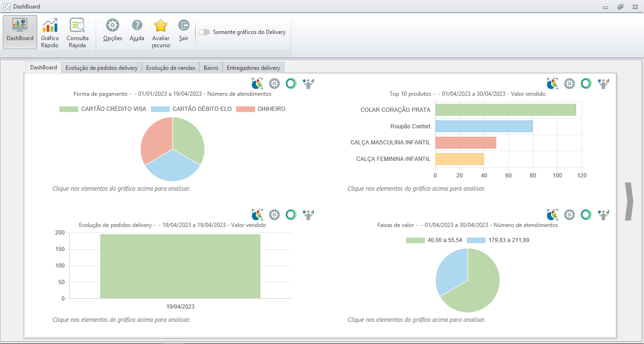
Task: Click the COLAR CORAÇÃO PRATA bar
Action: point(505,109)
